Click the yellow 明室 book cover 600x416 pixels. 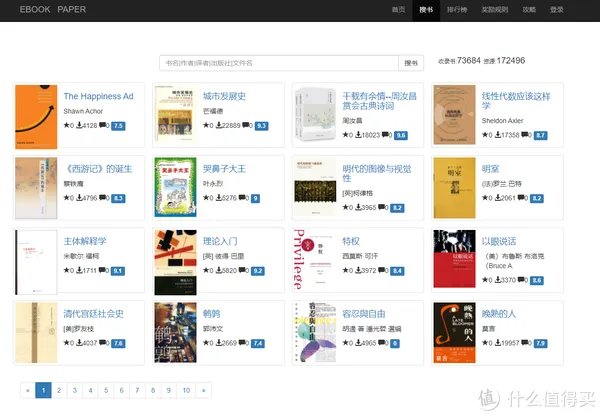pyautogui.click(x=454, y=188)
